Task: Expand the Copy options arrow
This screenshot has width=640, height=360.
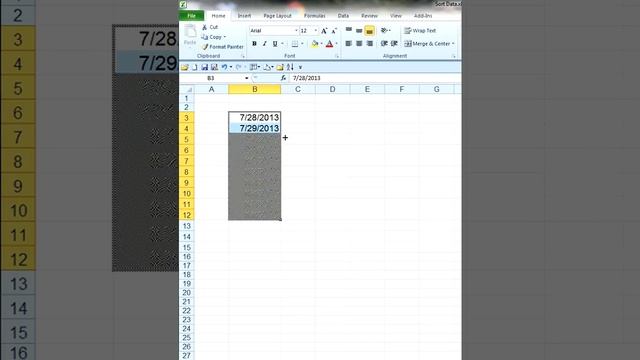Action: [x=224, y=37]
